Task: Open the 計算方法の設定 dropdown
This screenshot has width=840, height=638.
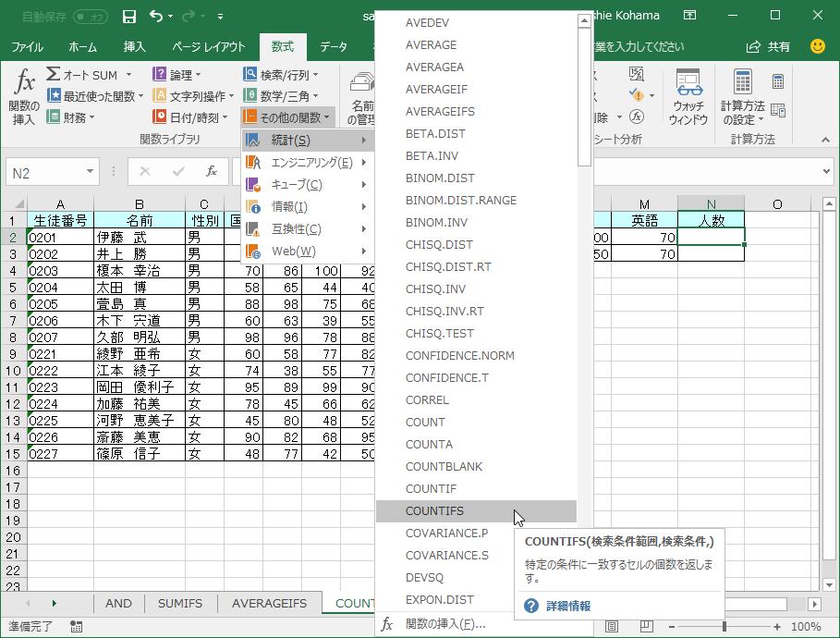Action: click(742, 97)
